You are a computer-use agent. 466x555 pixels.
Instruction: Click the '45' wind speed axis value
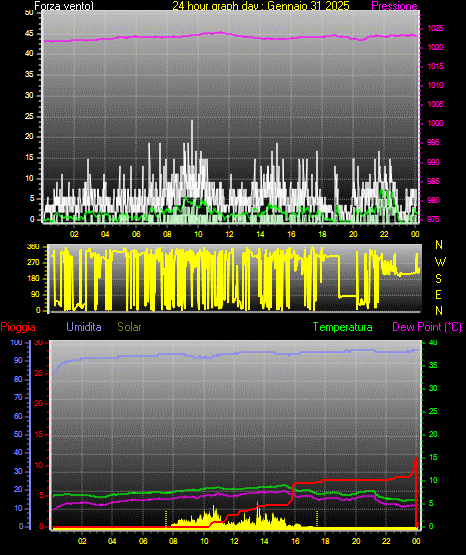click(x=29, y=34)
